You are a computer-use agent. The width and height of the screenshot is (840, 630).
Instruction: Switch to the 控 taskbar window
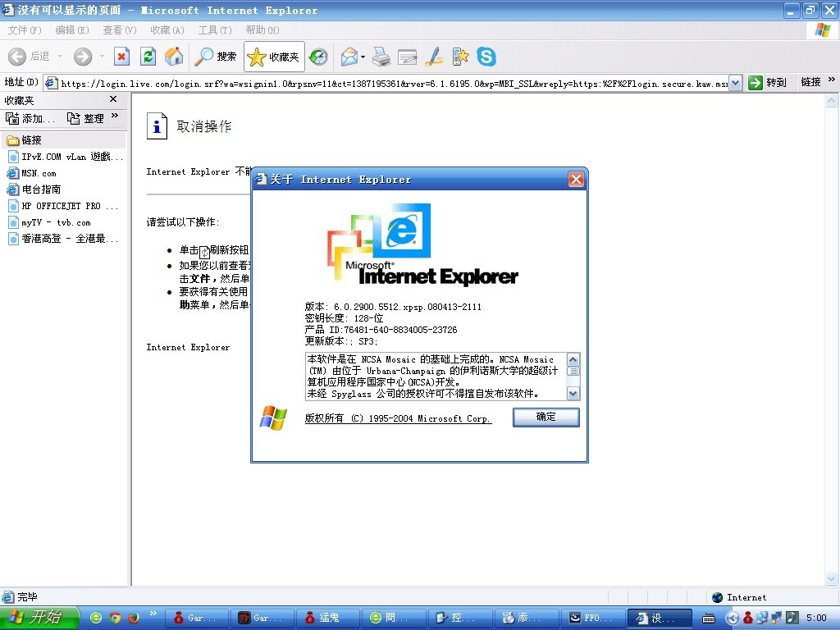coord(459,618)
